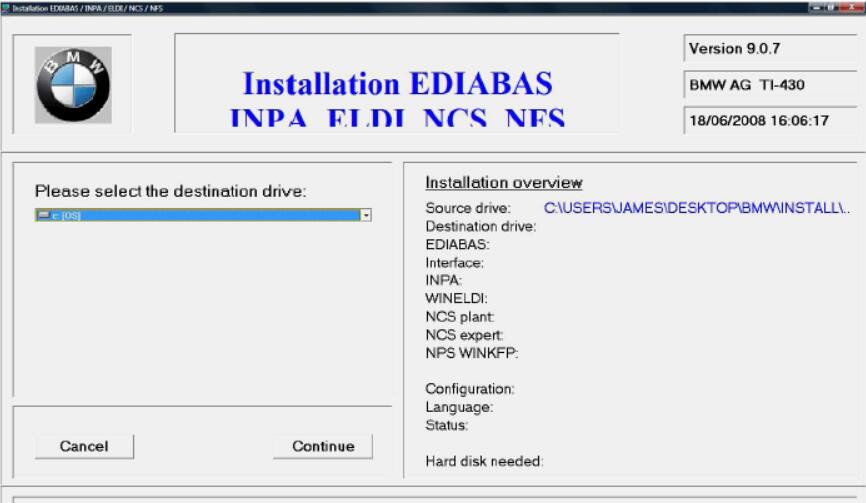Image resolution: width=866 pixels, height=503 pixels.
Task: Click the BMW logo image
Action: point(73,84)
